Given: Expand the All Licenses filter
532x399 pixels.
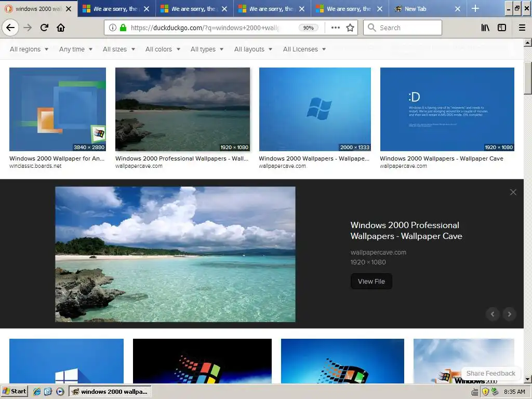Looking at the screenshot, I should pos(304,49).
